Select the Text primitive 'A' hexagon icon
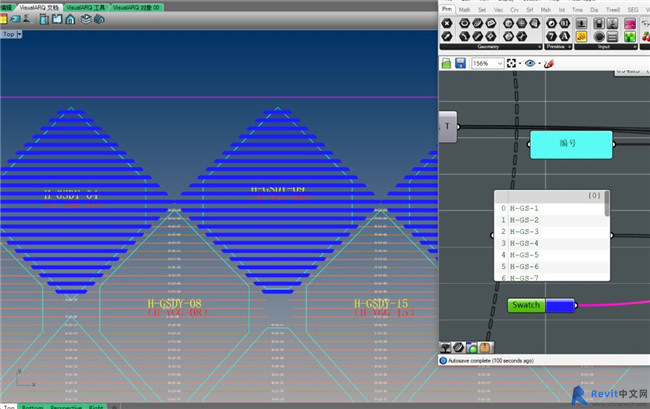Screen dimensions: 650x409 pos(565,36)
